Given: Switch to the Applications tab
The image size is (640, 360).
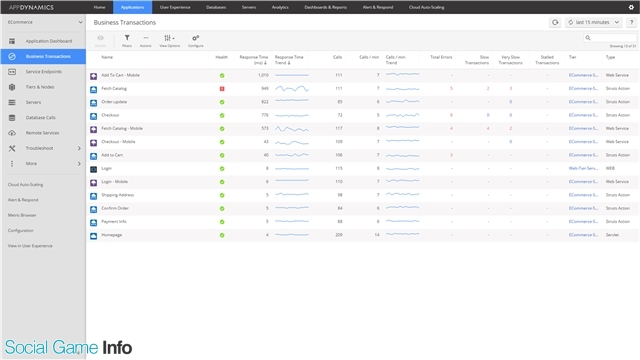Looking at the screenshot, I should (132, 7).
